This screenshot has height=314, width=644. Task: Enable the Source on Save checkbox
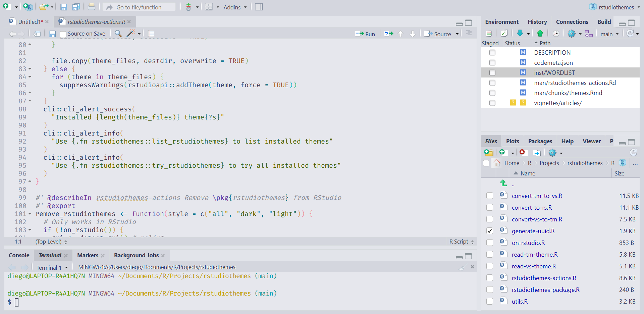pos(63,34)
